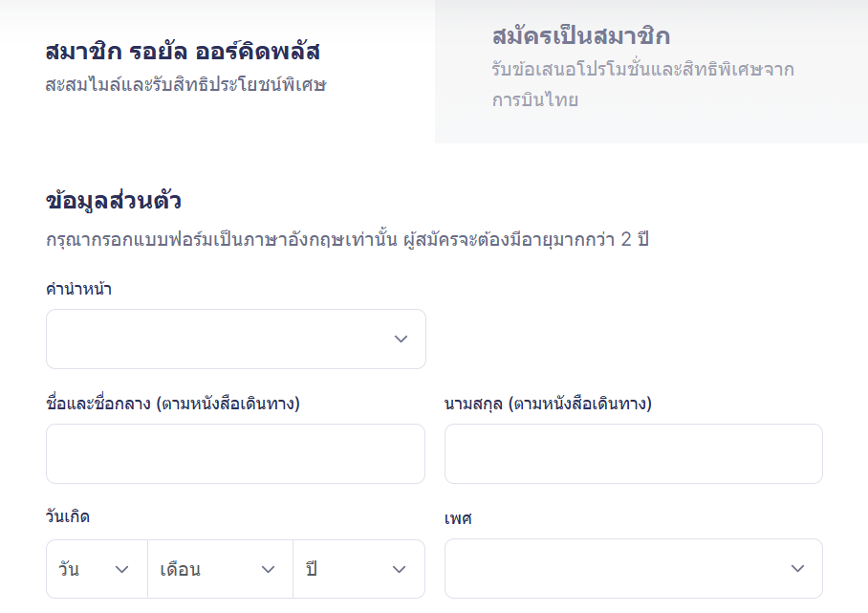This screenshot has width=868, height=613.
Task: Open the คำนำหน้า title dropdown chevron
Action: tap(401, 339)
